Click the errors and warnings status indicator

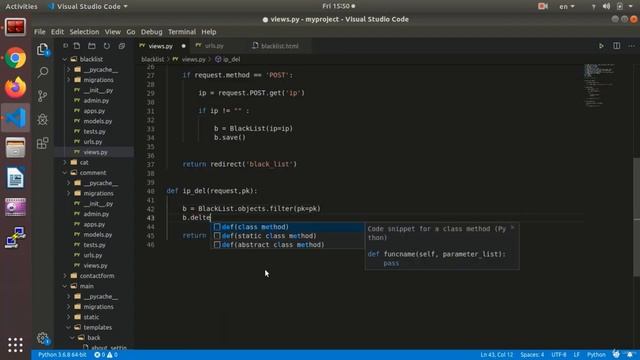coord(106,355)
